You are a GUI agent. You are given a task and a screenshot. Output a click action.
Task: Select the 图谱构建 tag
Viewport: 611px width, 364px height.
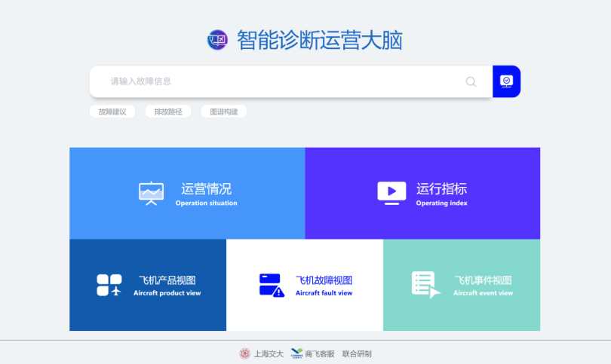[x=224, y=112]
